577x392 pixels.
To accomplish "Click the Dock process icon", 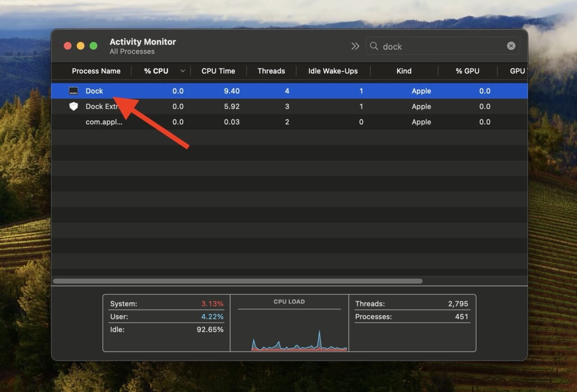I will point(73,91).
